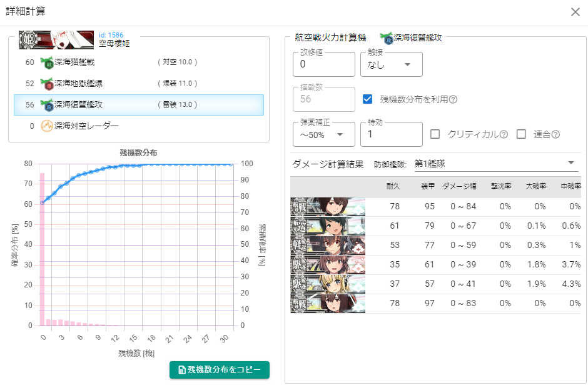Enable the クリティカル checkbox
The image size is (588, 388).
tap(435, 134)
